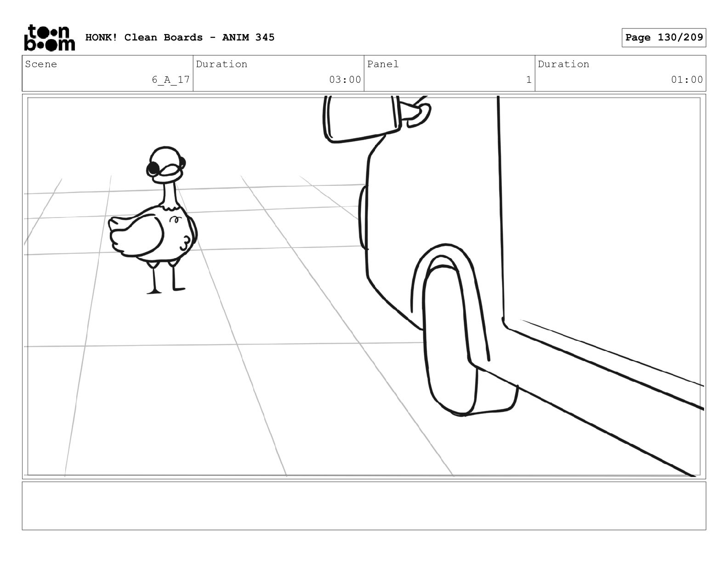728x563 pixels.
Task: Select the panel number '1'
Action: 529,80
